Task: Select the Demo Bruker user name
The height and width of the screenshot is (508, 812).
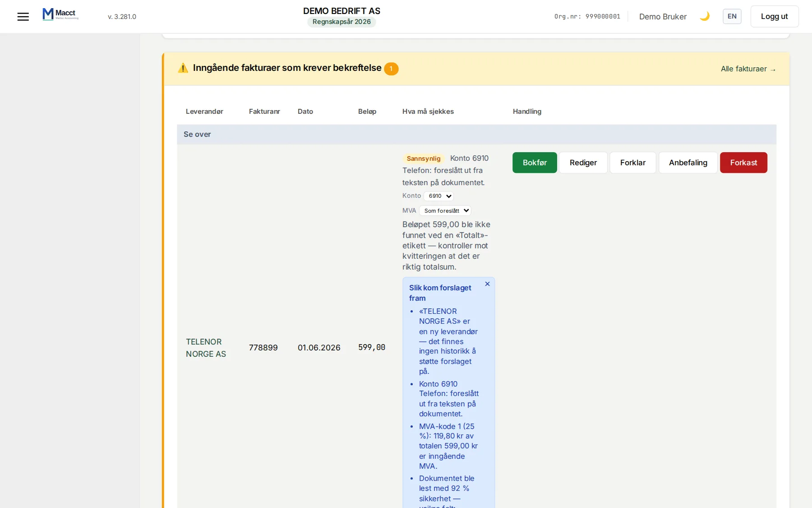Action: (663, 17)
